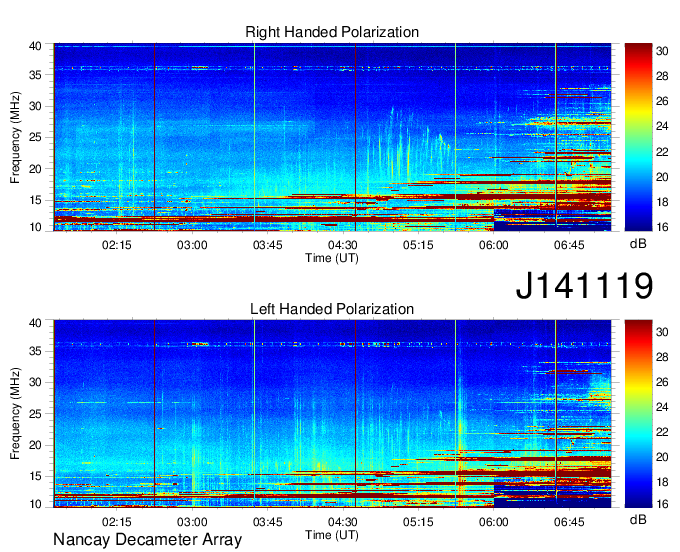This screenshot has height=552, width=680.
Task: Click the 22 dB value on Left Handed colorbar
Action: 662,432
